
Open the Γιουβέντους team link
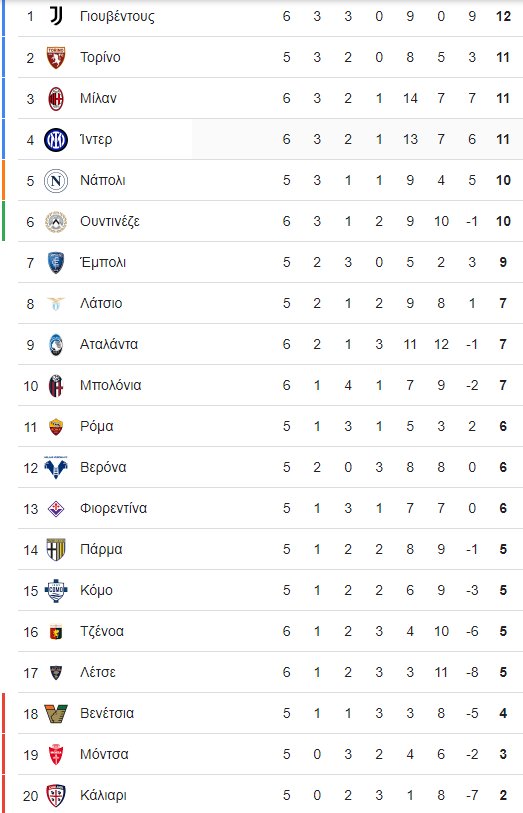coord(117,17)
